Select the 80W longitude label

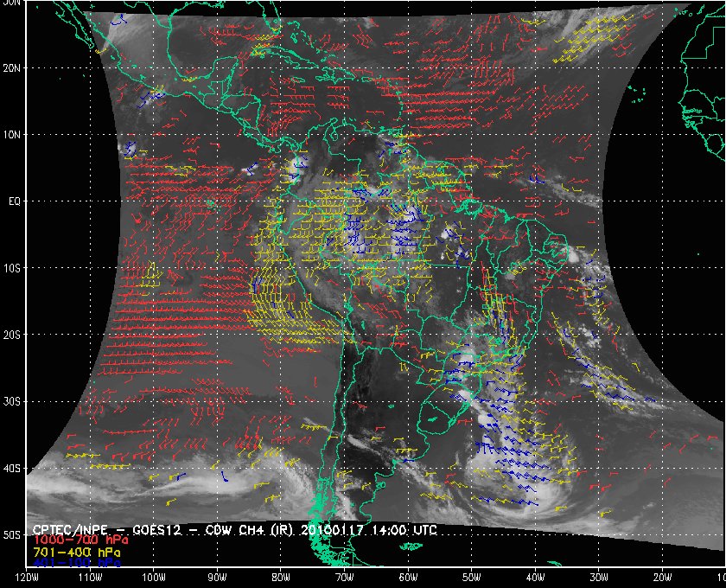[281, 578]
